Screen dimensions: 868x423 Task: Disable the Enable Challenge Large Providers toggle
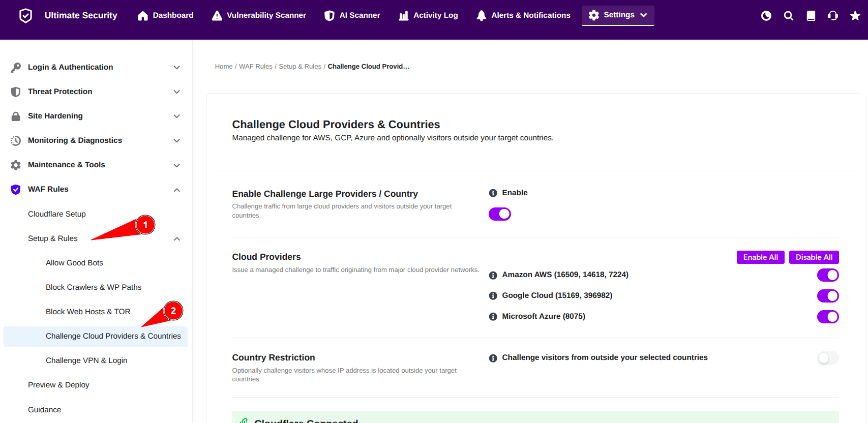coord(500,214)
